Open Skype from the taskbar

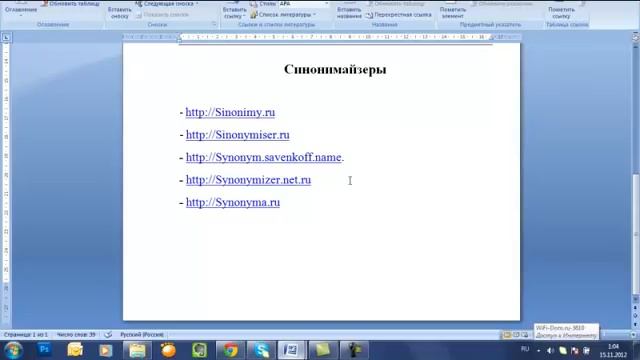pos(261,350)
